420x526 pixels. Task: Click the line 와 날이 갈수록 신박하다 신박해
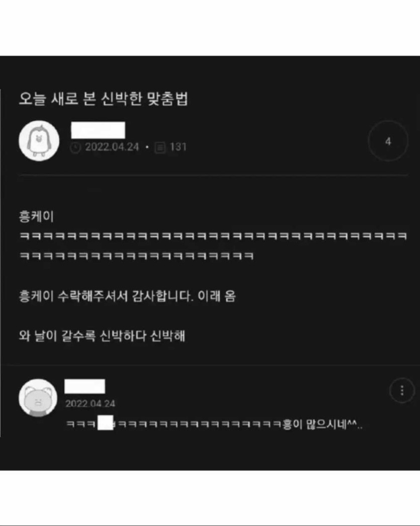click(x=102, y=336)
